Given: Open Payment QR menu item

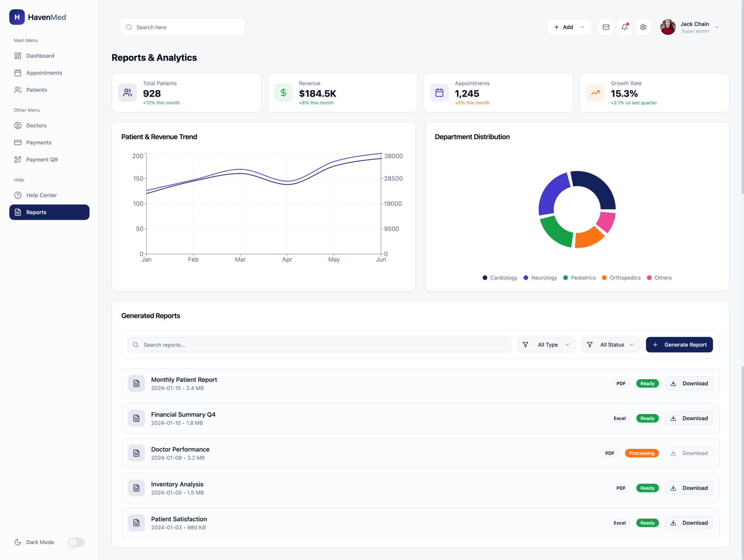Looking at the screenshot, I should (x=42, y=160).
